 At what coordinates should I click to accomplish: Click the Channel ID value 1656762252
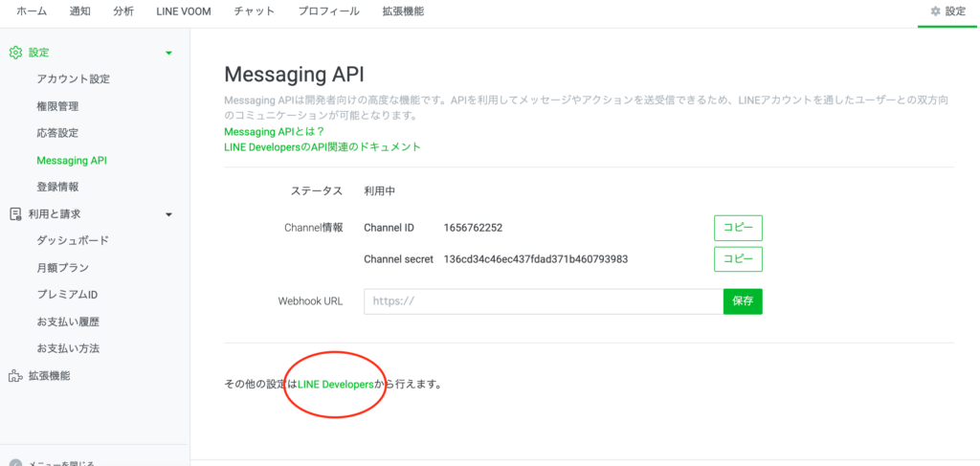[473, 228]
